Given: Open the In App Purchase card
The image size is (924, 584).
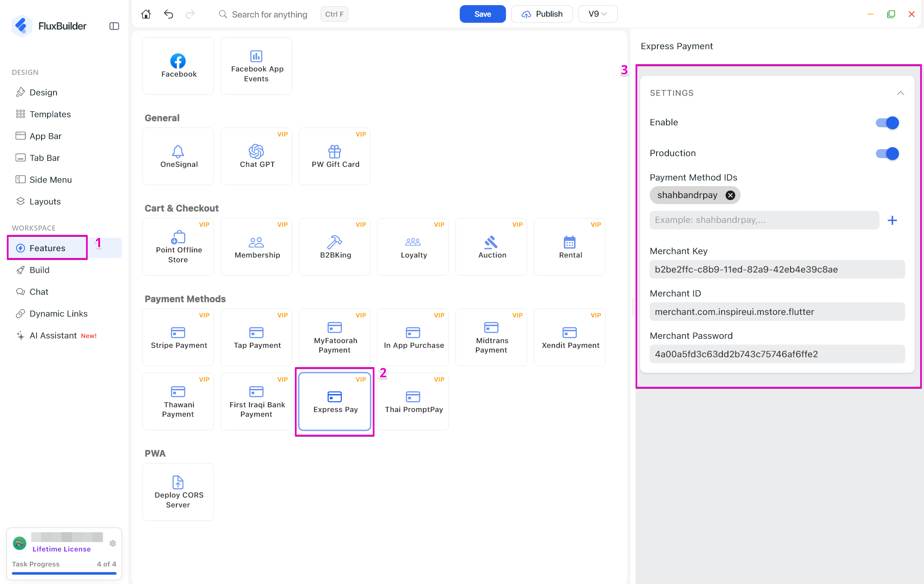Looking at the screenshot, I should click(413, 337).
